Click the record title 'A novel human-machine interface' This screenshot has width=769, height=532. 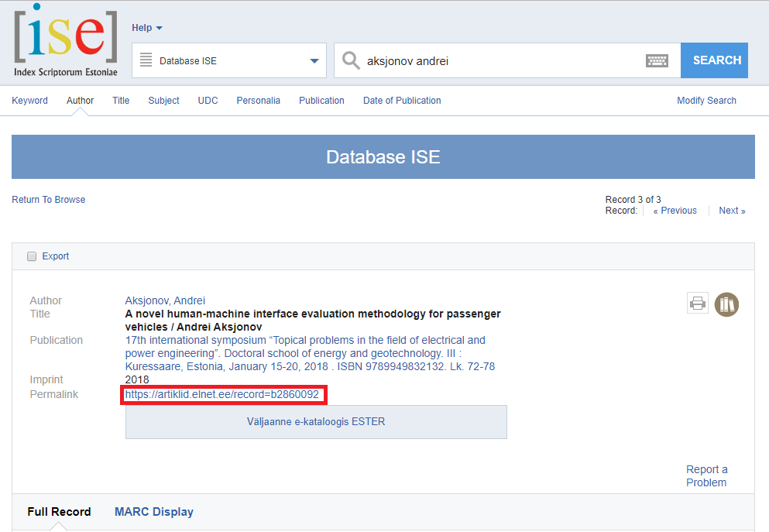pyautogui.click(x=313, y=320)
